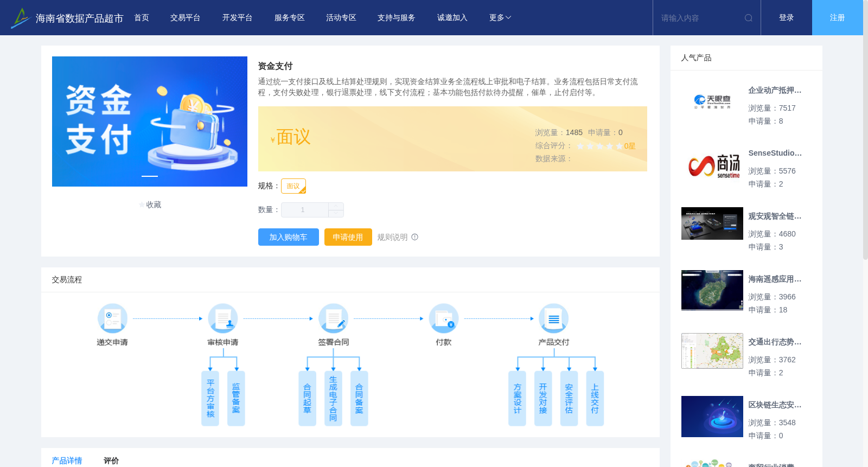Click the 规则说明 info icon
This screenshot has width=868, height=467.
click(415, 237)
